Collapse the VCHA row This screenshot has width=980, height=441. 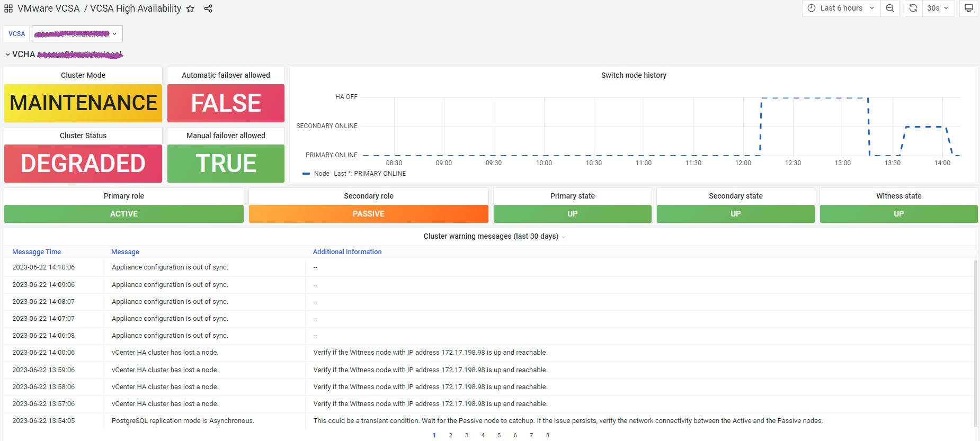point(8,54)
